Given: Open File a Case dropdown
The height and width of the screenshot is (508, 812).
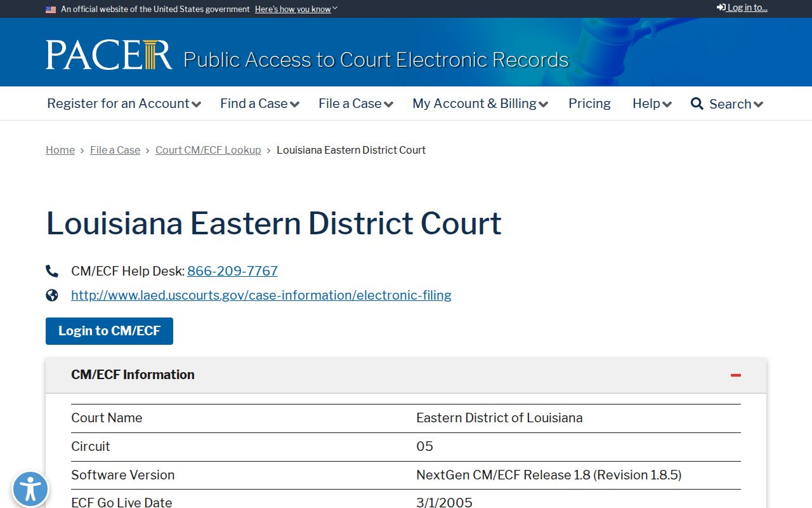Looking at the screenshot, I should click(356, 104).
